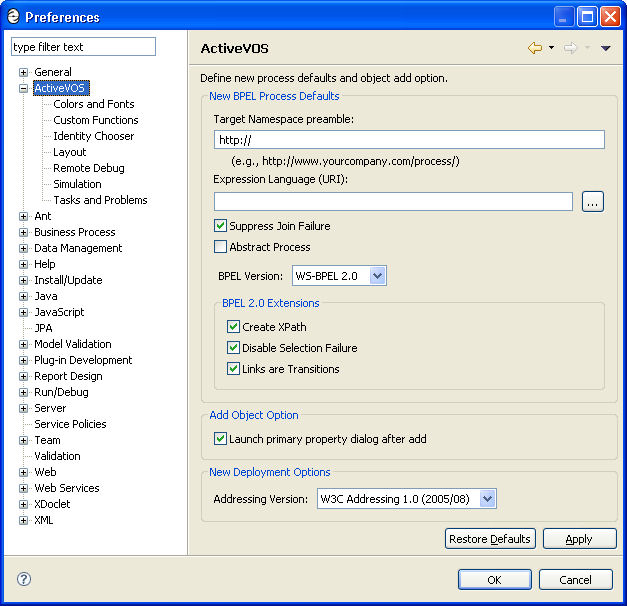
Task: Expand the Plug-in Development node
Action: [x=24, y=360]
